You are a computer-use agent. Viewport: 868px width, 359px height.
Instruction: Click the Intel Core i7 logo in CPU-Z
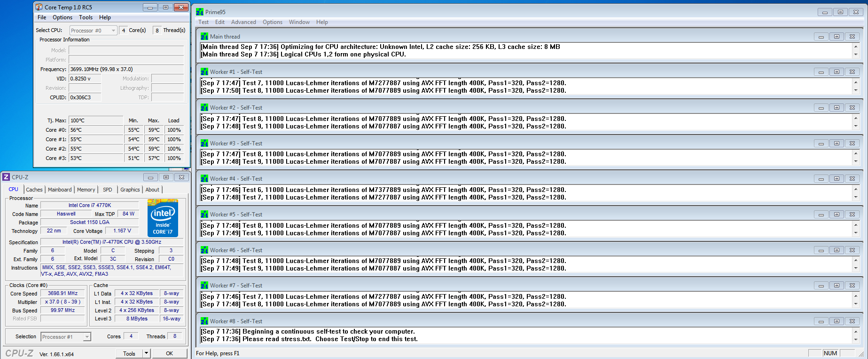click(x=163, y=218)
